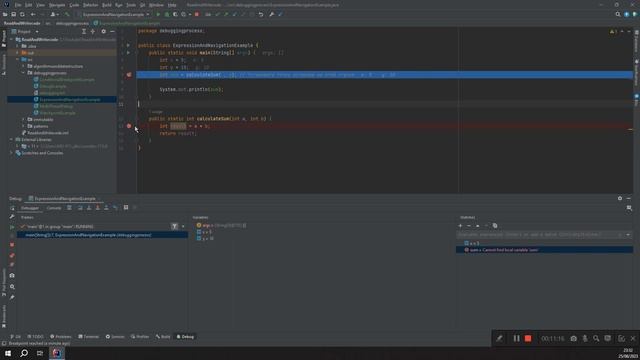640x360 pixels.
Task: Collapse the src folder
Action: [17, 60]
